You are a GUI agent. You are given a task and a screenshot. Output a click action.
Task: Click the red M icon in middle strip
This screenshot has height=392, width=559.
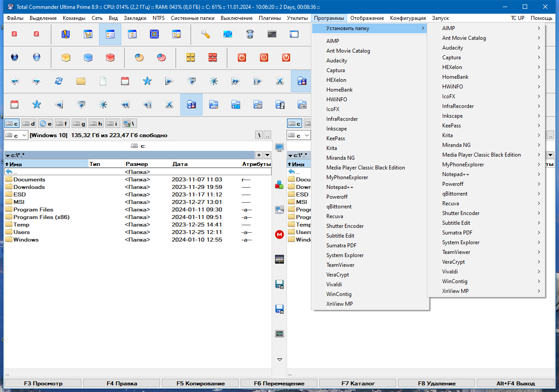(x=279, y=234)
